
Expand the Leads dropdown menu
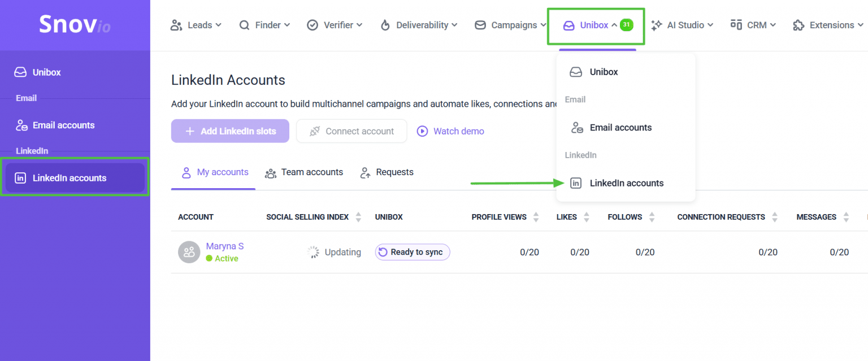pos(196,25)
